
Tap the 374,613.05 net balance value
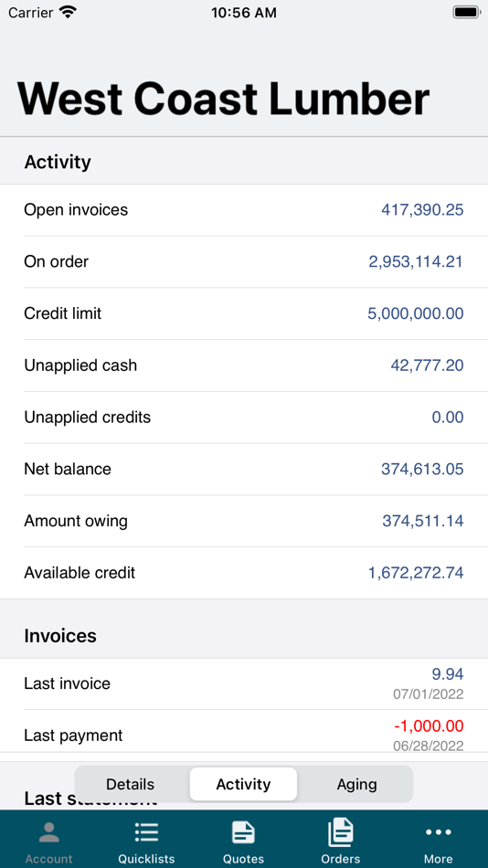(x=422, y=469)
